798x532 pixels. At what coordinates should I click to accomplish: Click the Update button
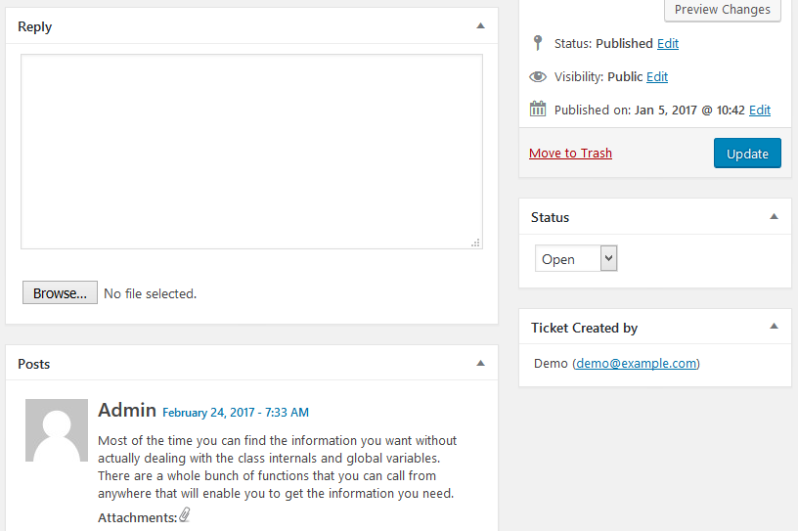747,154
